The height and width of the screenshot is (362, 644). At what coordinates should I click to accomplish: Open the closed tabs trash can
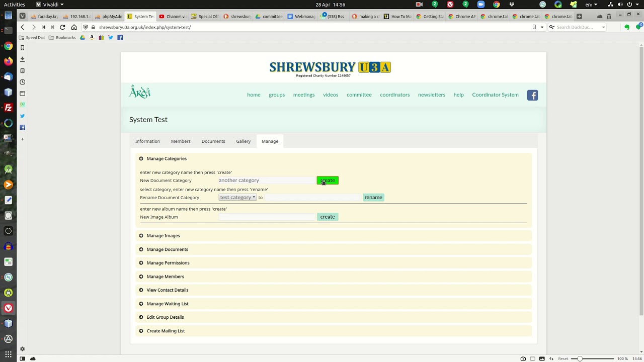click(x=609, y=16)
